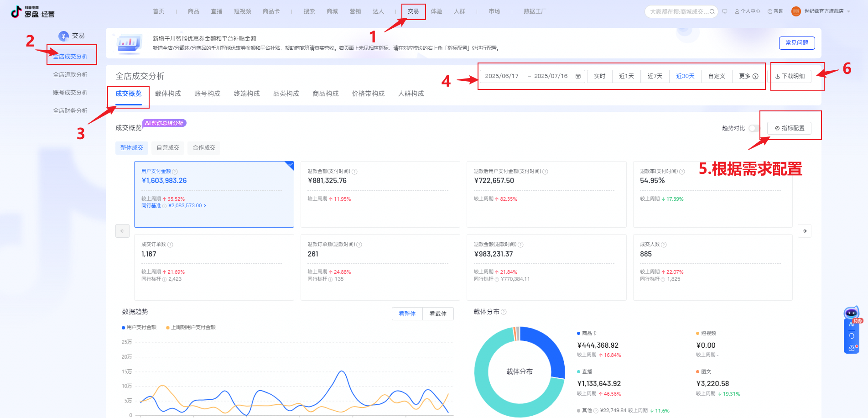Screen dimensions: 868x418
Task: Expand the 同行基准 benchmark details arrow
Action: click(205, 206)
